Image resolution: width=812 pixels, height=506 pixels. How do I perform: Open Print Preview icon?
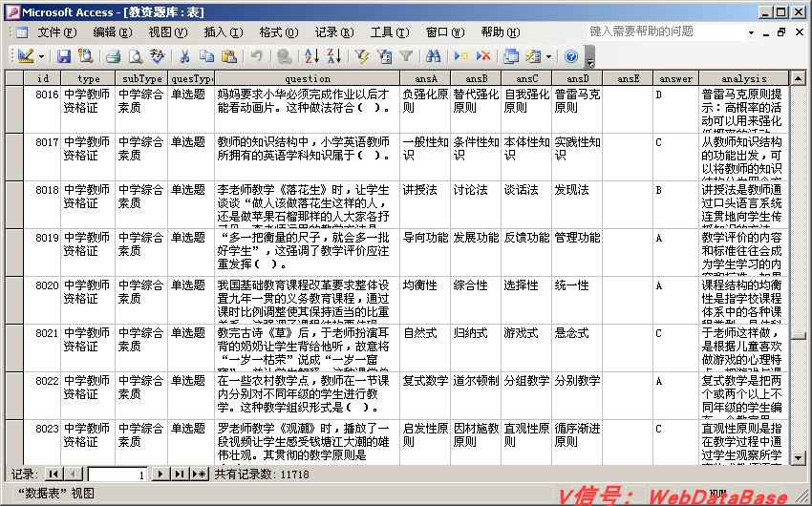coord(135,56)
